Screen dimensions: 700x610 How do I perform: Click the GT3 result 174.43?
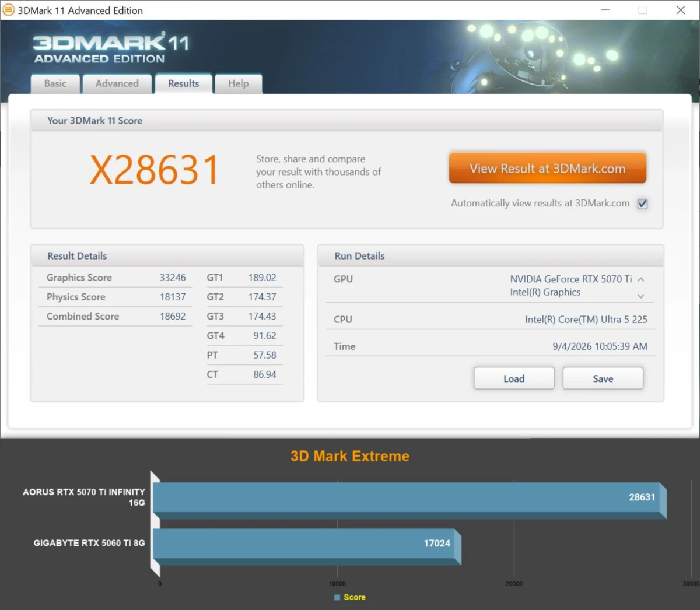pos(262,316)
